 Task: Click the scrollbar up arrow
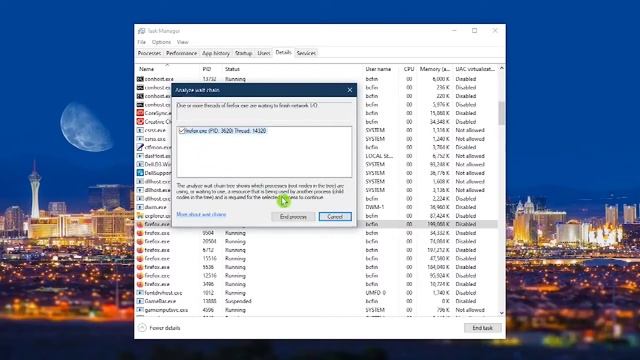502,68
